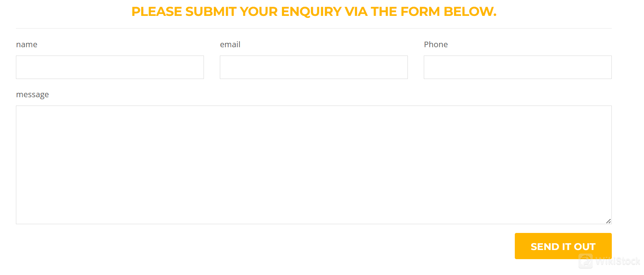Click the "name" field label
Image resolution: width=644 pixels, height=275 pixels.
coord(27,44)
